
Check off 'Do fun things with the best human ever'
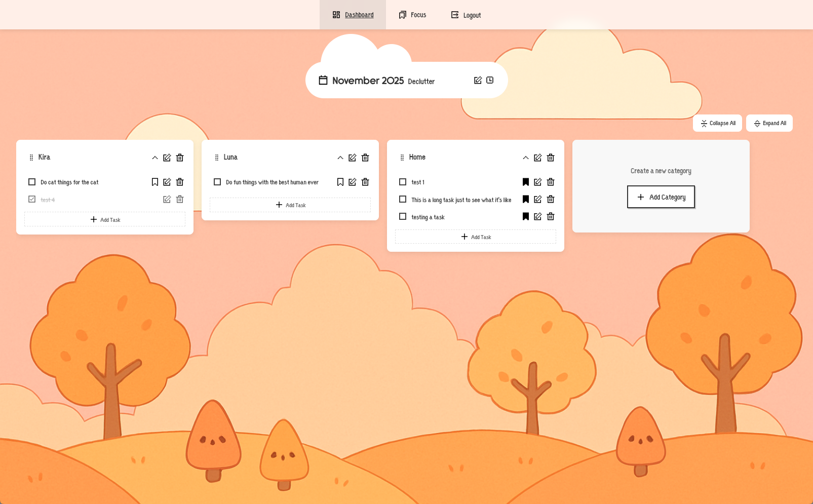click(x=217, y=182)
